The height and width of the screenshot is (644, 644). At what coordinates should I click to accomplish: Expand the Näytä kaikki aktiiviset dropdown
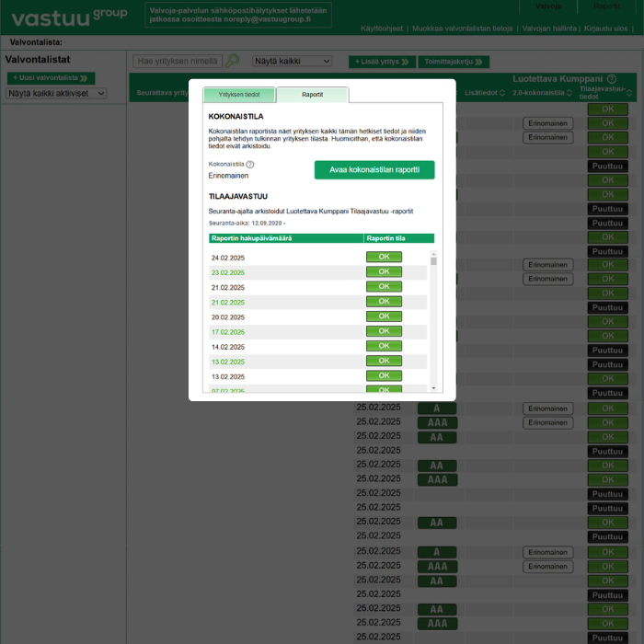pyautogui.click(x=56, y=93)
